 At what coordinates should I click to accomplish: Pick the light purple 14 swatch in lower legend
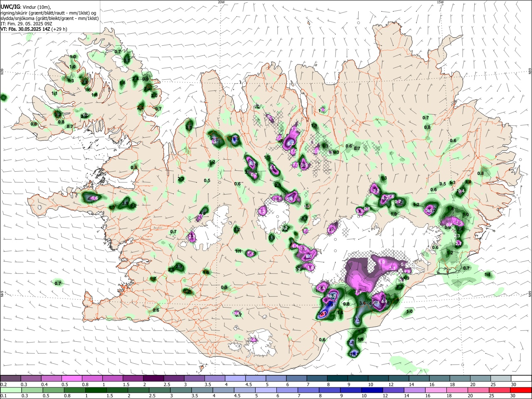click(414, 390)
